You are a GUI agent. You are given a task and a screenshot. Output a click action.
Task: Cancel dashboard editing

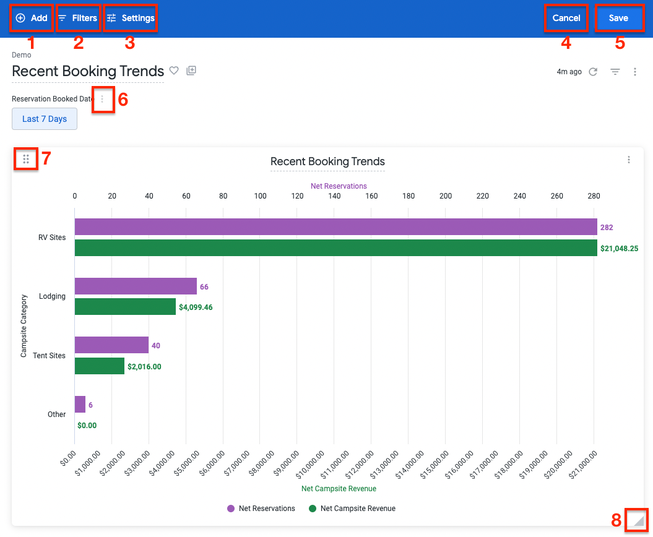point(566,18)
